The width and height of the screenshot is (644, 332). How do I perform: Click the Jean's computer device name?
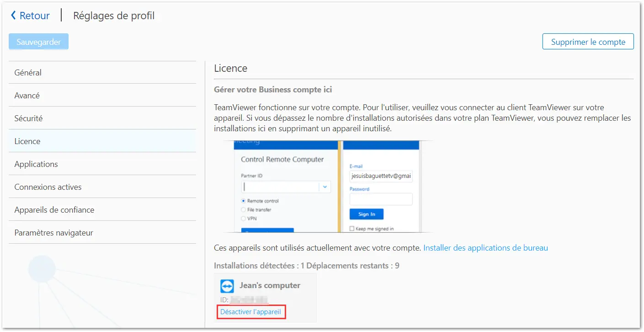click(x=270, y=285)
